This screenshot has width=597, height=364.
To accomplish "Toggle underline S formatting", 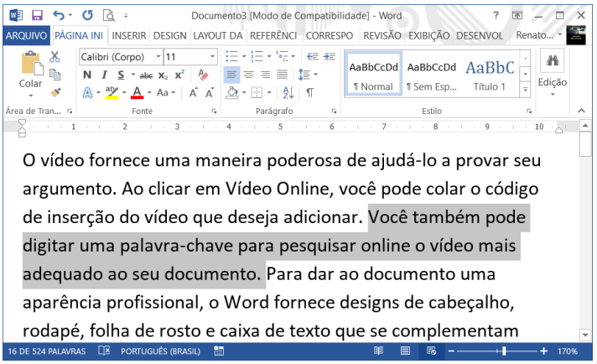I will click(121, 75).
